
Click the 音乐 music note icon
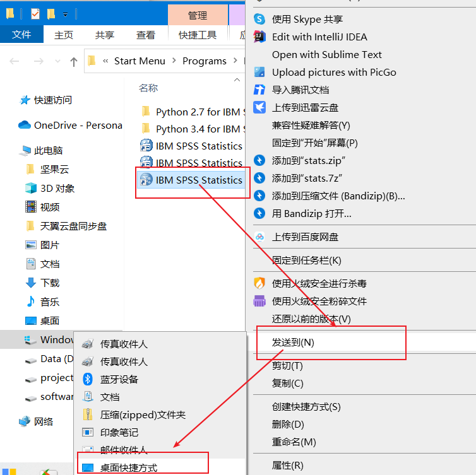(30, 302)
